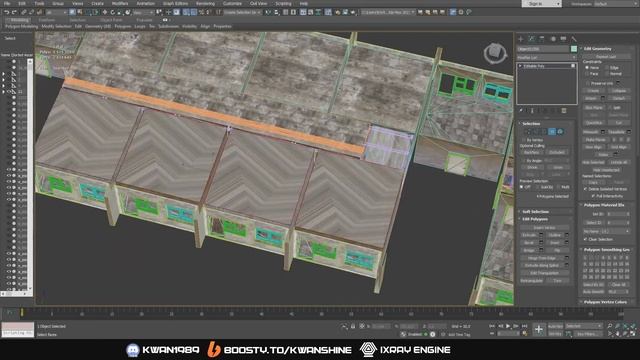Click the Mirror tool icon

(x=268, y=12)
